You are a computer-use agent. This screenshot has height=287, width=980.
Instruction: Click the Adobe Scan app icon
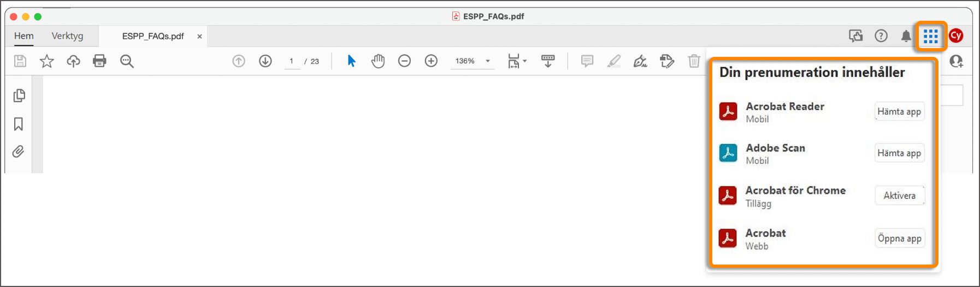pos(728,153)
